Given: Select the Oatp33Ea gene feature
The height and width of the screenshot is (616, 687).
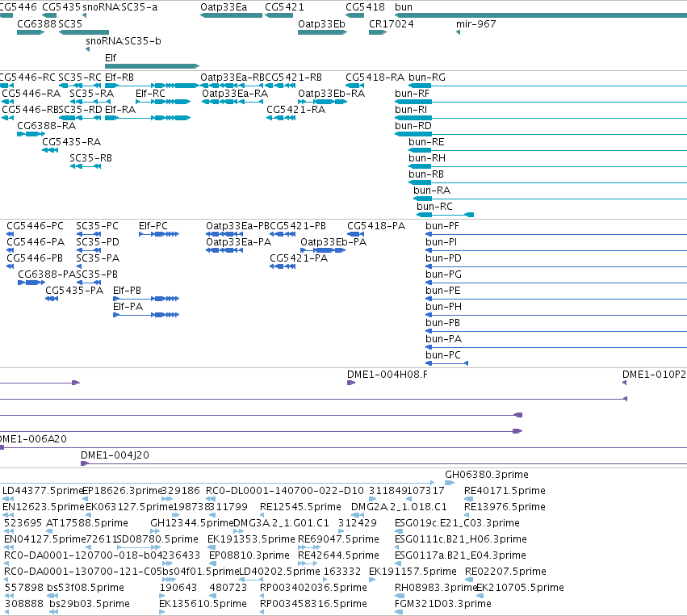Looking at the screenshot, I should [232, 15].
